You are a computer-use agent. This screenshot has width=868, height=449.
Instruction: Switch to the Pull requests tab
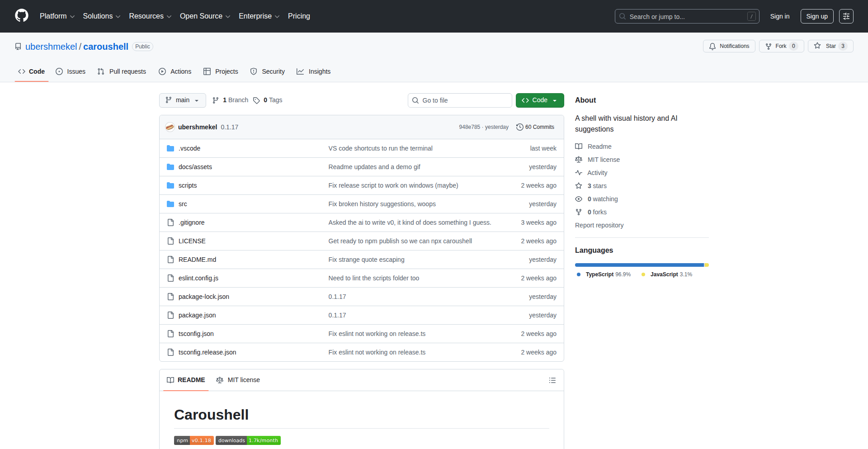pos(122,71)
